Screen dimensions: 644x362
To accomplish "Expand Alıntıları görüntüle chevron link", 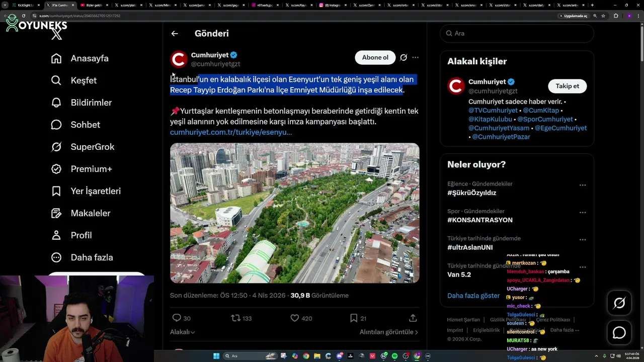I will click(388, 332).
